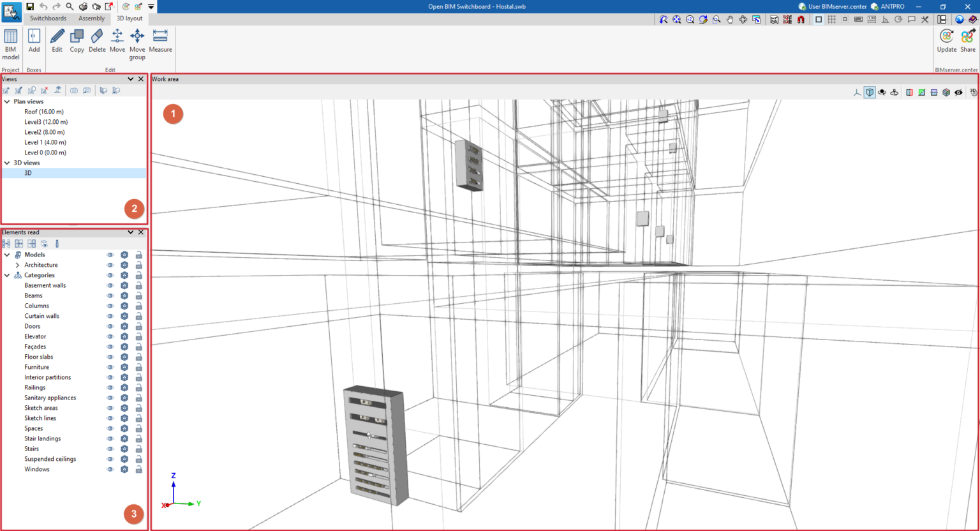
Task: Collapse the Plan views tree section
Action: tap(6, 101)
